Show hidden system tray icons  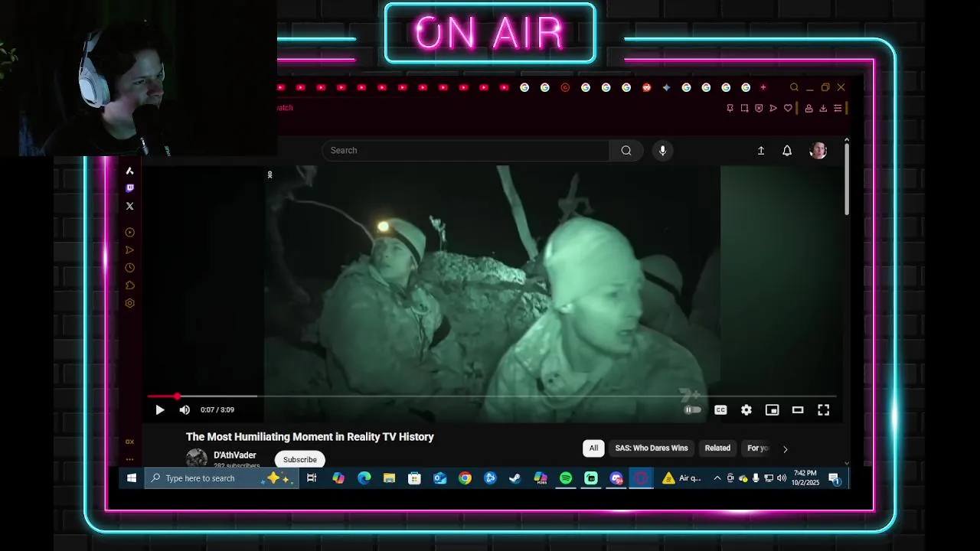click(717, 478)
